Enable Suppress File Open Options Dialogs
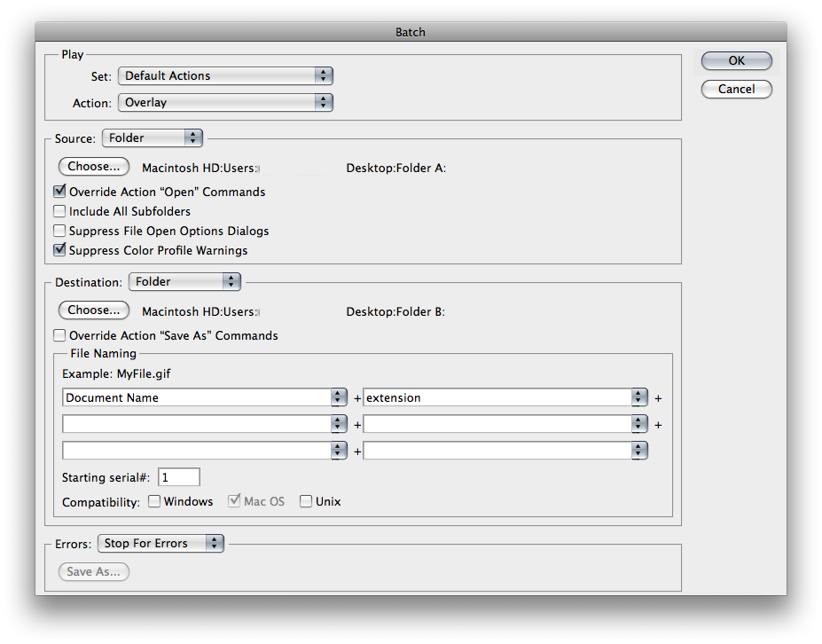This screenshot has width=822, height=644. point(60,231)
